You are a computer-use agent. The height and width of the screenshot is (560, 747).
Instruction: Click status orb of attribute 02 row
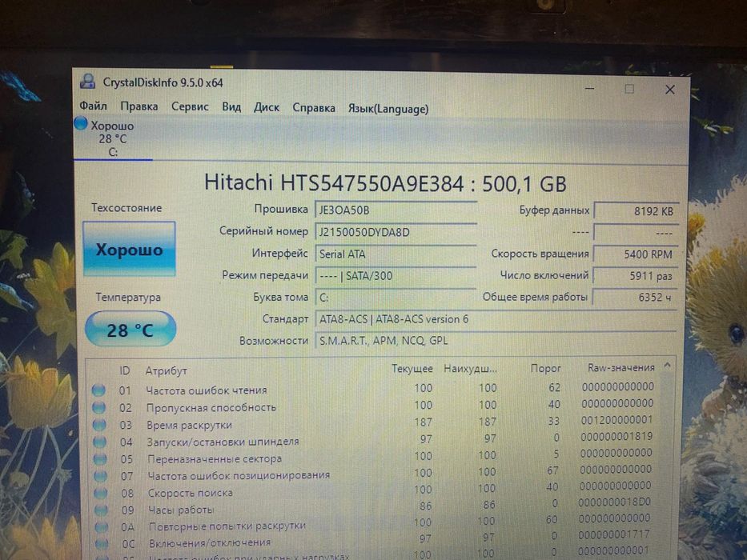pyautogui.click(x=99, y=407)
